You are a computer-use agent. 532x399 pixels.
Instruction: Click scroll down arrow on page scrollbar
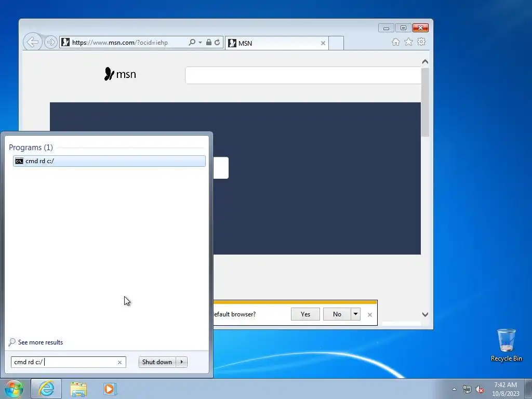[425, 314]
